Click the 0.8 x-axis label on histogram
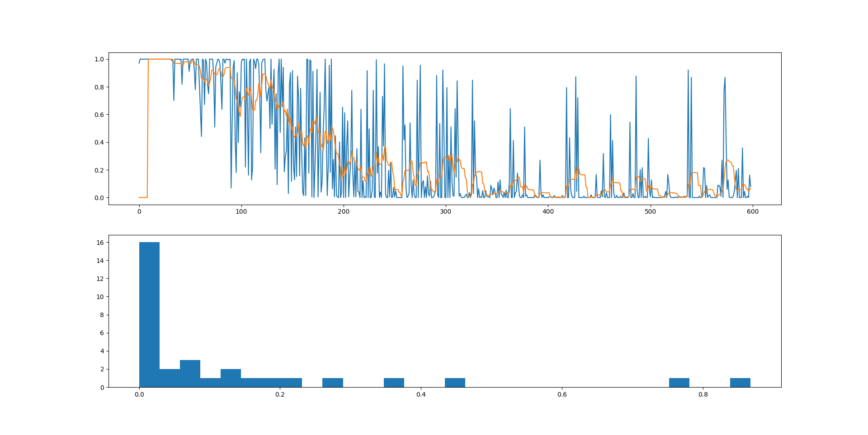This screenshot has width=868, height=435. click(703, 394)
